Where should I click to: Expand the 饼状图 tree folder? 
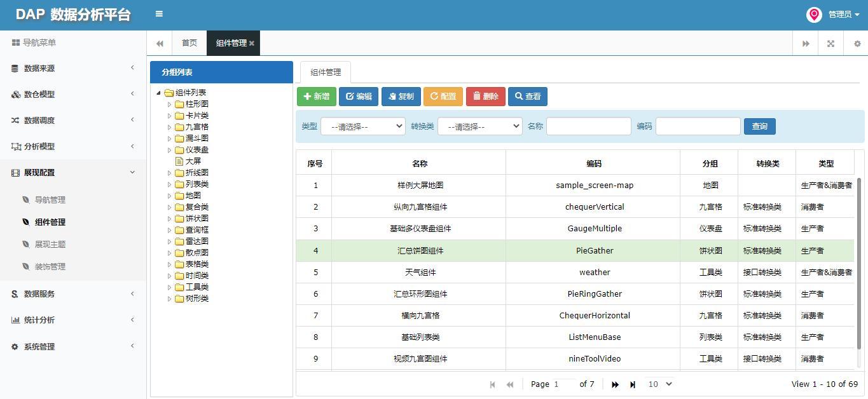(x=170, y=219)
